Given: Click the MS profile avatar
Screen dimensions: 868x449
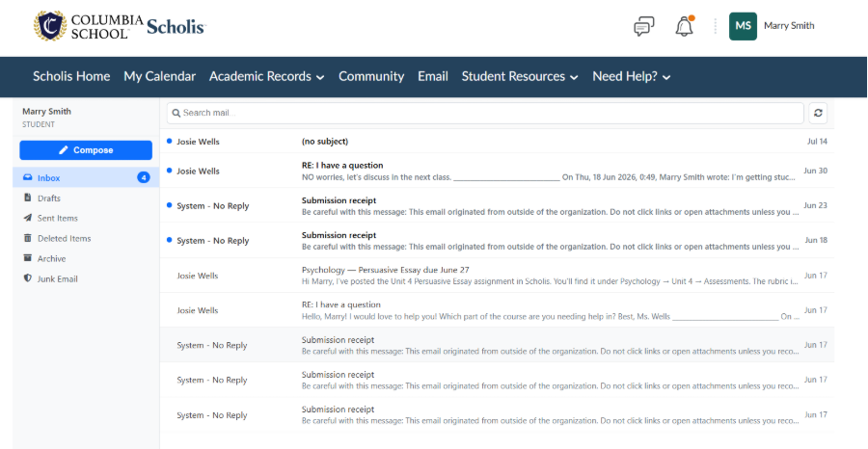Looking at the screenshot, I should click(743, 26).
